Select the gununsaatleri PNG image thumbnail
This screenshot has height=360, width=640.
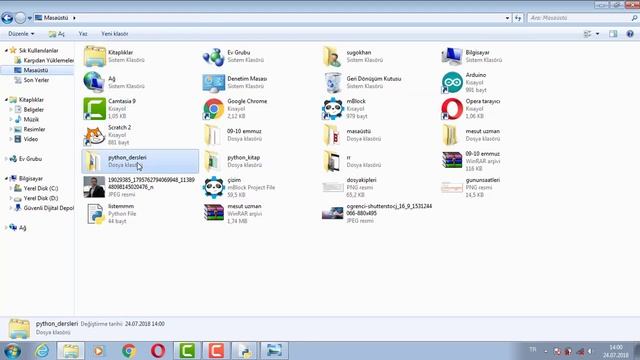[x=452, y=187]
